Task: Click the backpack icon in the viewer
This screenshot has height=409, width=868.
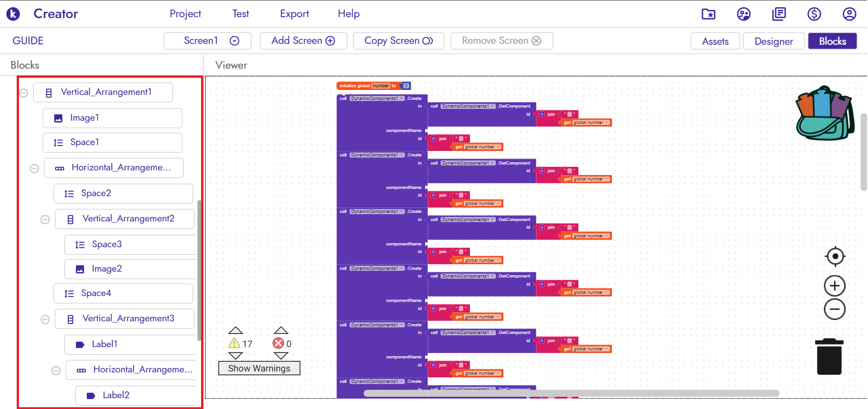Action: click(x=825, y=113)
